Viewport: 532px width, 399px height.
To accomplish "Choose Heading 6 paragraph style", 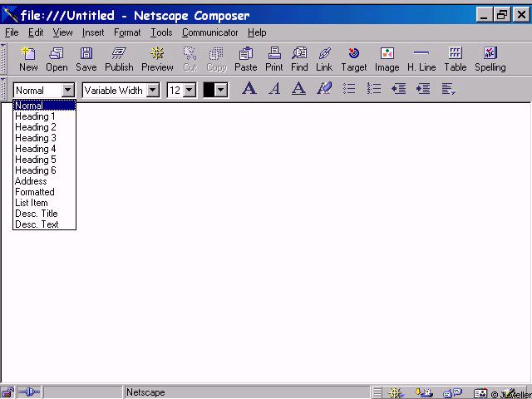I will click(44, 170).
